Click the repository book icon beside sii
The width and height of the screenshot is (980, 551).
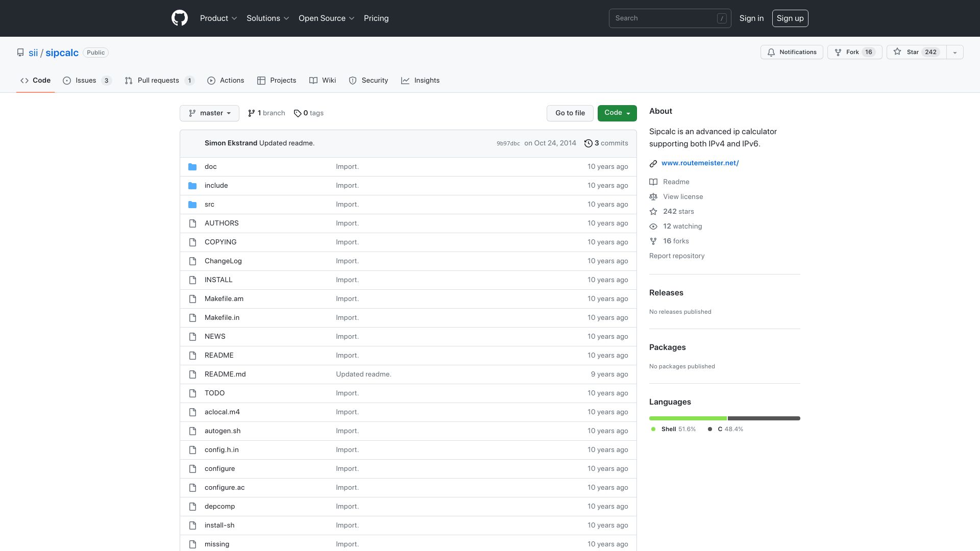tap(20, 53)
